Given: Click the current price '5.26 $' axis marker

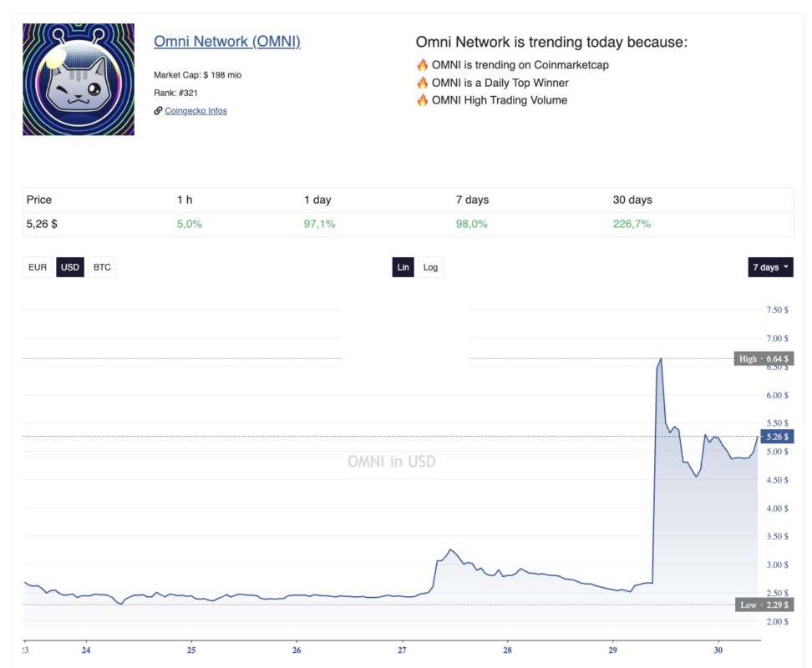Looking at the screenshot, I should tap(777, 437).
